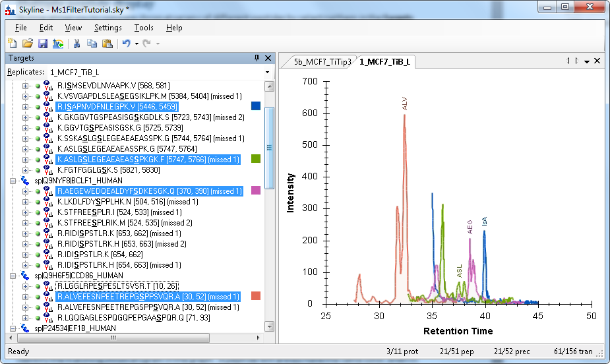The image size is (610, 364).
Task: Save the document with the floppy disk icon
Action: point(42,44)
